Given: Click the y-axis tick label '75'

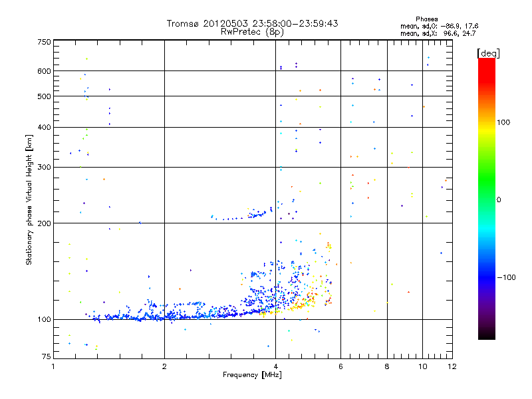Looking at the screenshot, I should pos(47,356).
